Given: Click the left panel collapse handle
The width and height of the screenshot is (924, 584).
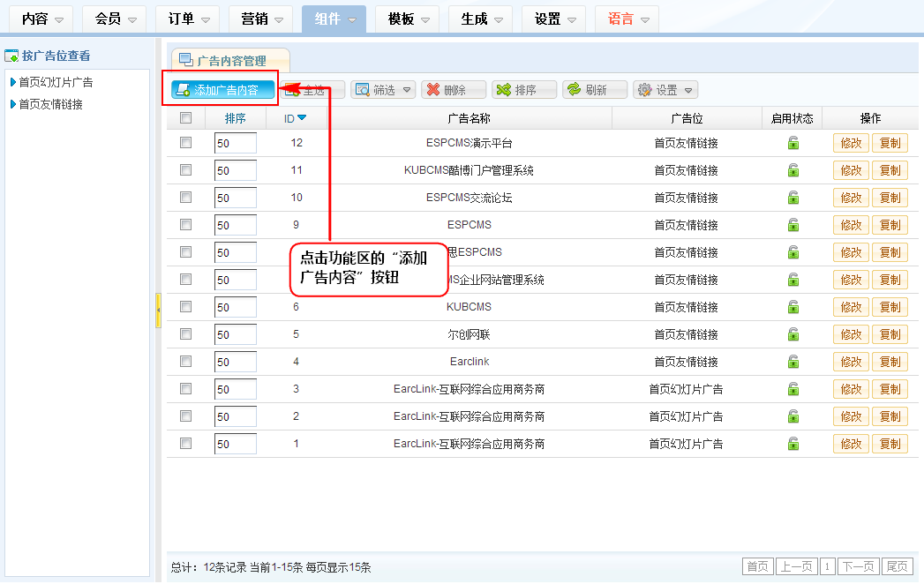Looking at the screenshot, I should point(158,311).
